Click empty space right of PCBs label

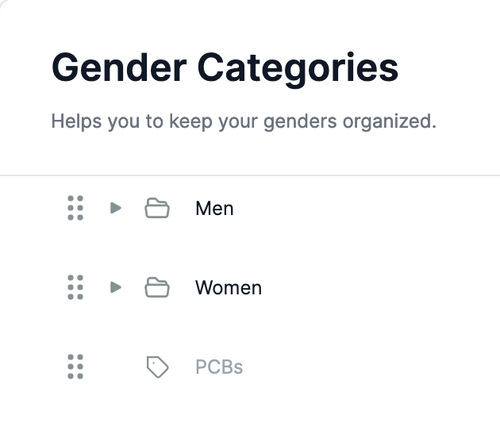(370, 367)
